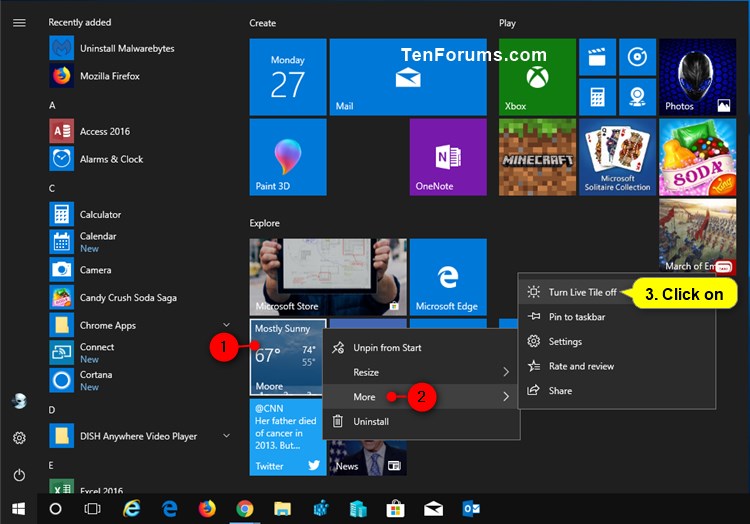Open Task View on taskbar
Image resolution: width=750 pixels, height=524 pixels.
click(x=92, y=509)
